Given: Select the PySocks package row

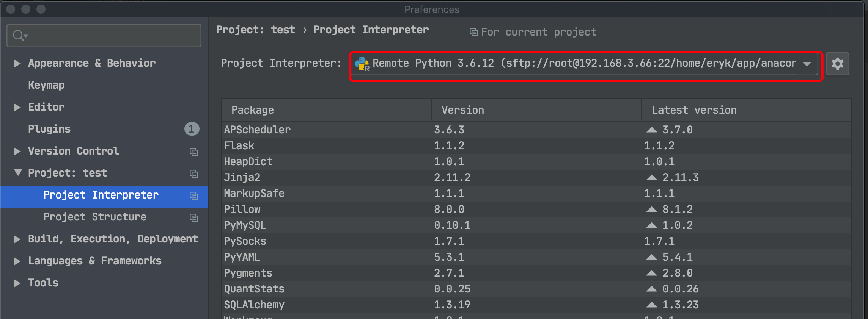Looking at the screenshot, I should [536, 241].
